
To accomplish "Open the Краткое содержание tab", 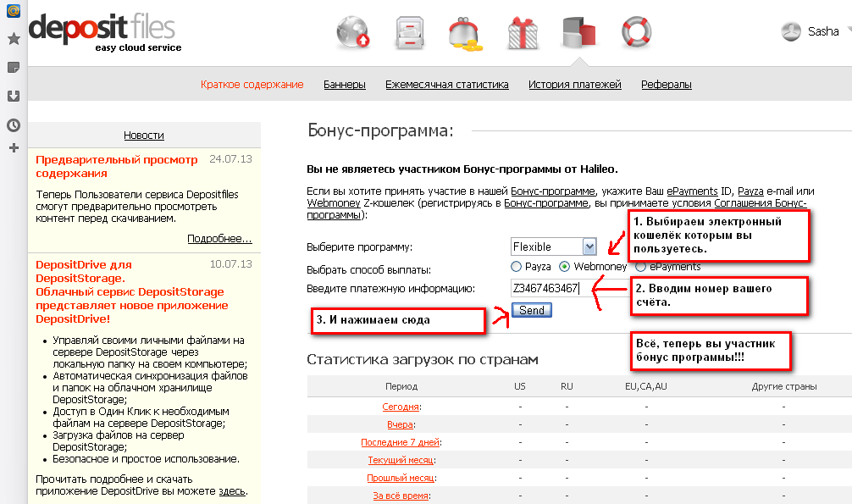I will pyautogui.click(x=252, y=84).
